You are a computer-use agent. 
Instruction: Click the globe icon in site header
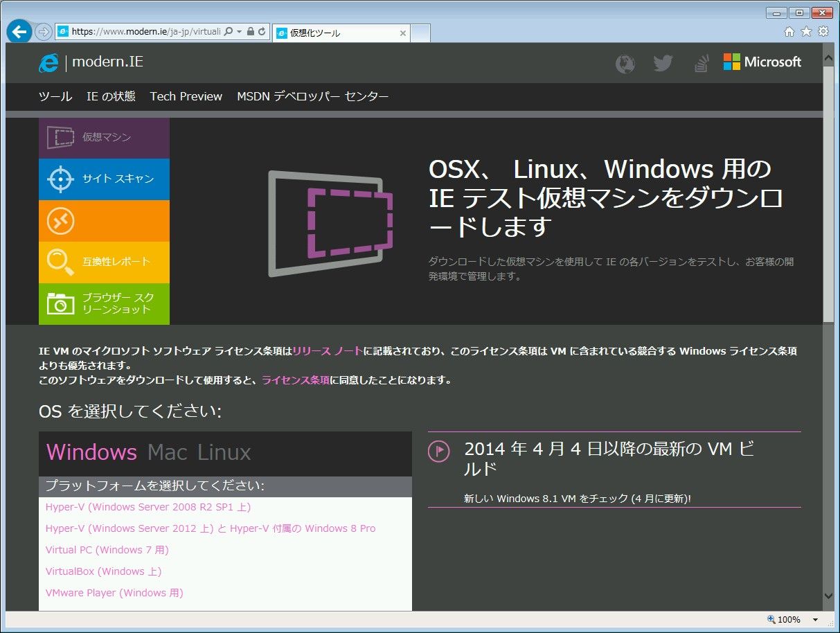pos(625,64)
